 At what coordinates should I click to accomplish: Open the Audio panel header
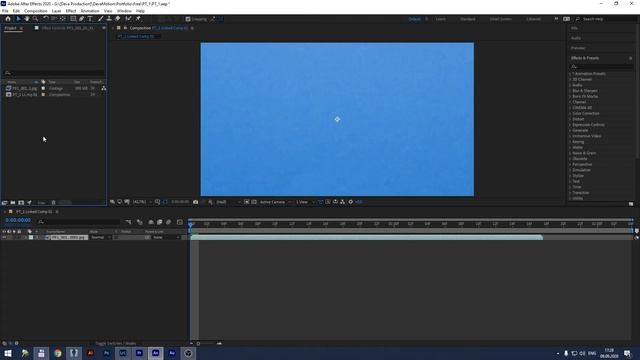pyautogui.click(x=576, y=38)
